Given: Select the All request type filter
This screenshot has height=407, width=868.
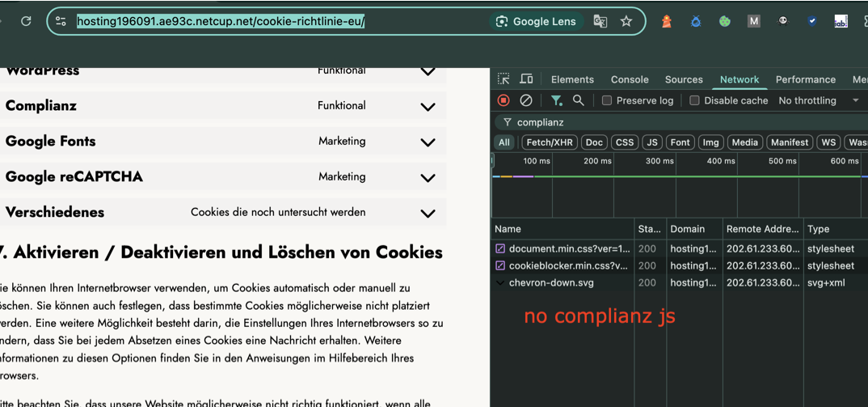Looking at the screenshot, I should pyautogui.click(x=504, y=142).
